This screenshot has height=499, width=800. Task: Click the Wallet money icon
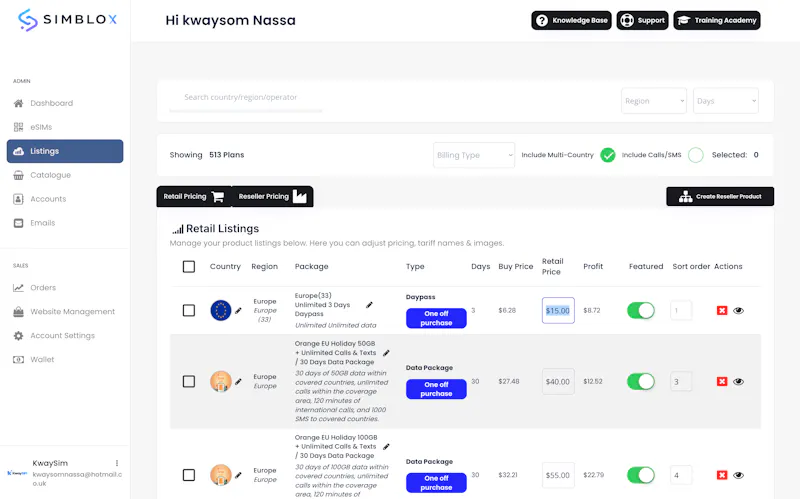(18, 360)
